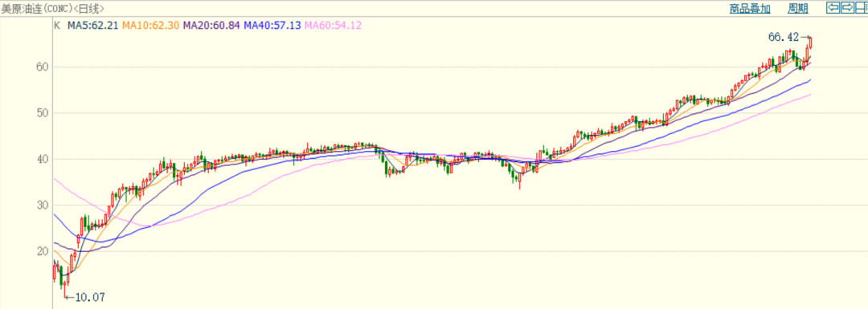This screenshot has height=309, width=868.
Task: Select the MA10:62.30 indicator label
Action: pyautogui.click(x=150, y=25)
